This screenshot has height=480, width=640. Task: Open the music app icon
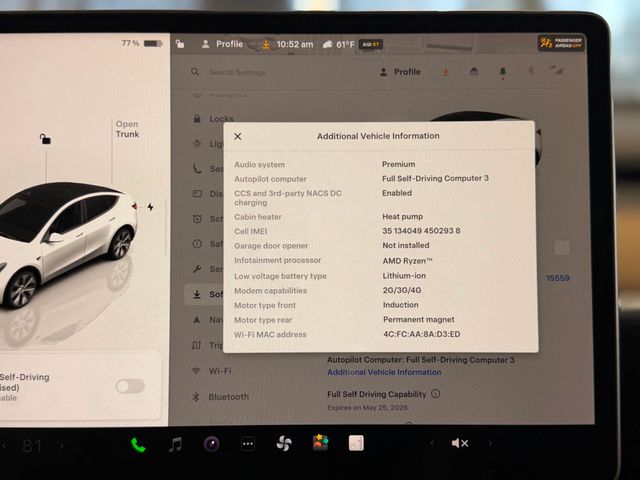pos(175,444)
